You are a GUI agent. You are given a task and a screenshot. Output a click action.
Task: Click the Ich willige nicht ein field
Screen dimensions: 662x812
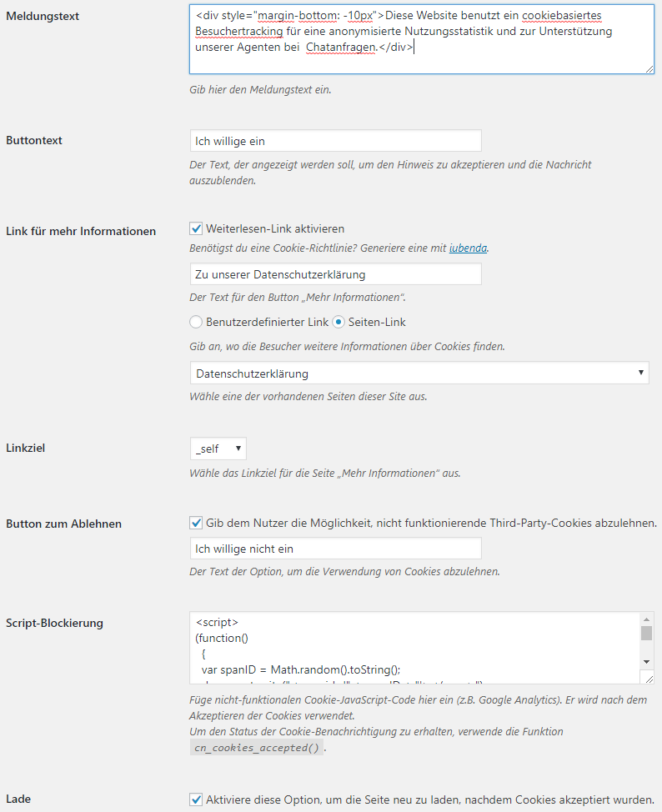pyautogui.click(x=336, y=549)
